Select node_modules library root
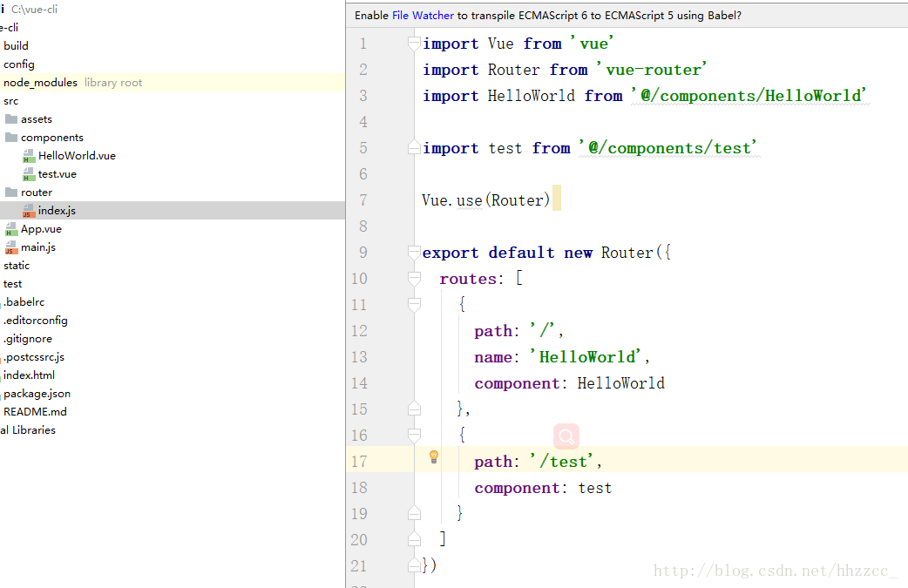This screenshot has width=908, height=588. pyautogui.click(x=72, y=83)
